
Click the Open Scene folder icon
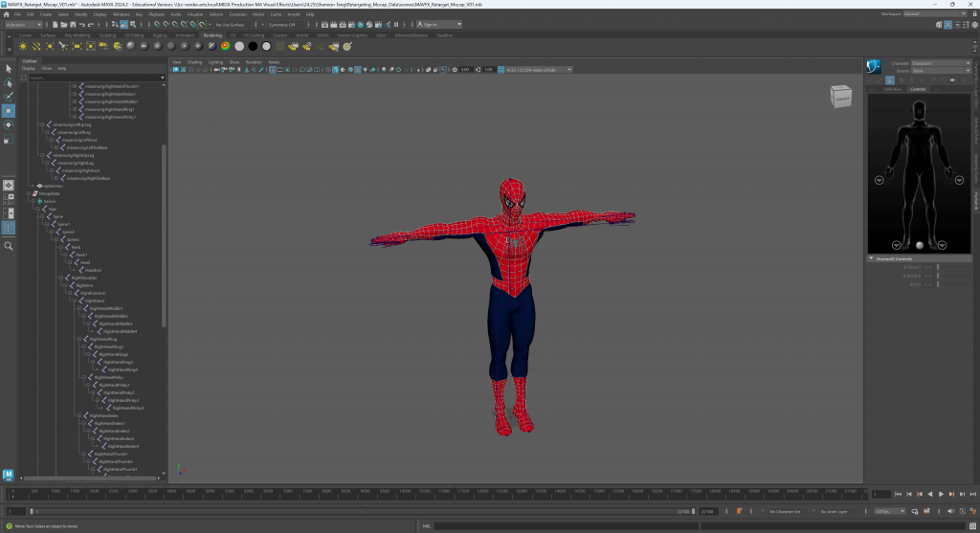click(x=64, y=25)
